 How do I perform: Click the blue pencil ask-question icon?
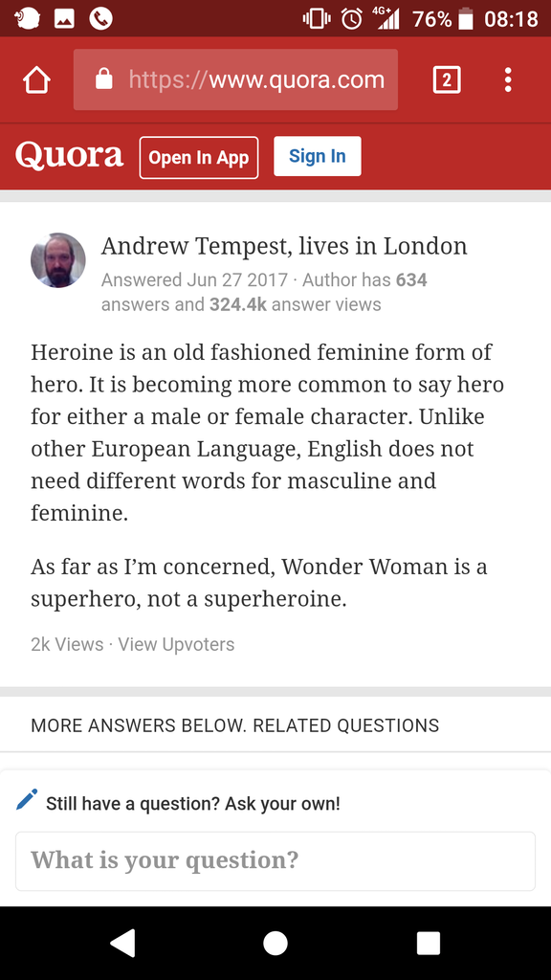click(x=27, y=800)
